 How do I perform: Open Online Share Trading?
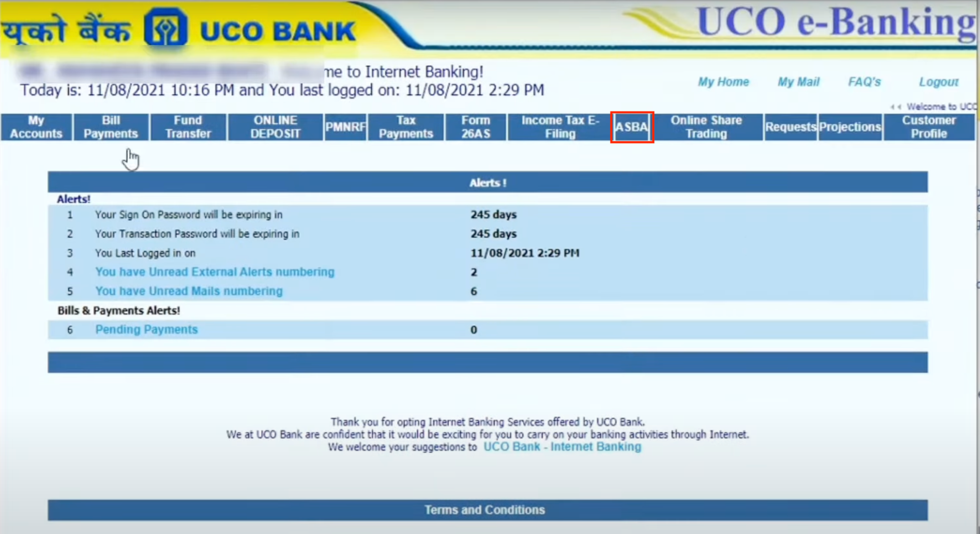tap(707, 127)
